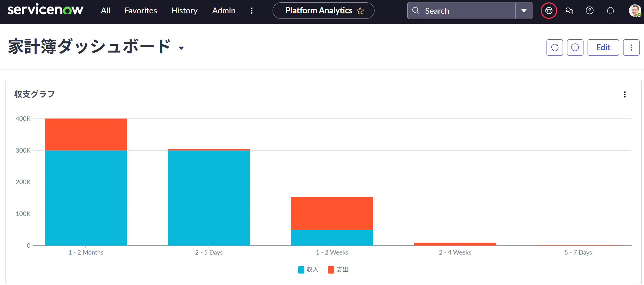Click the blue 収入 segment for 1 - 2 Weeks
This screenshot has width=644, height=285.
(x=332, y=237)
